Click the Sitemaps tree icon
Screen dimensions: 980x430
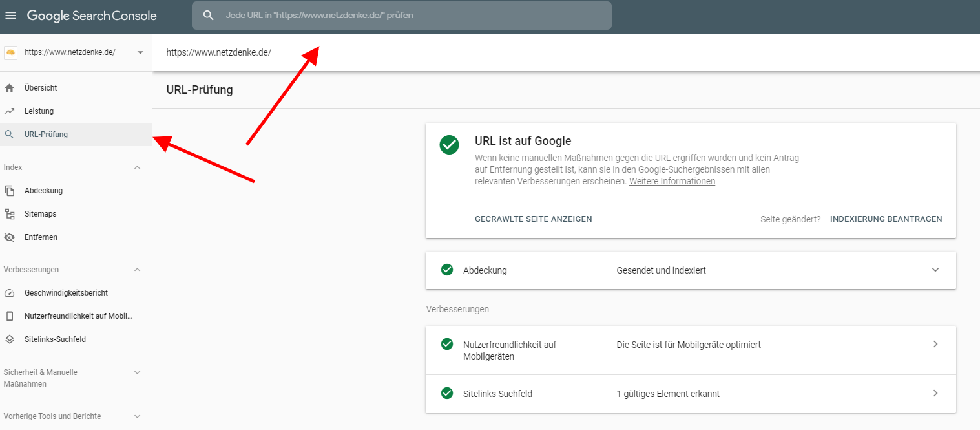[x=9, y=214]
